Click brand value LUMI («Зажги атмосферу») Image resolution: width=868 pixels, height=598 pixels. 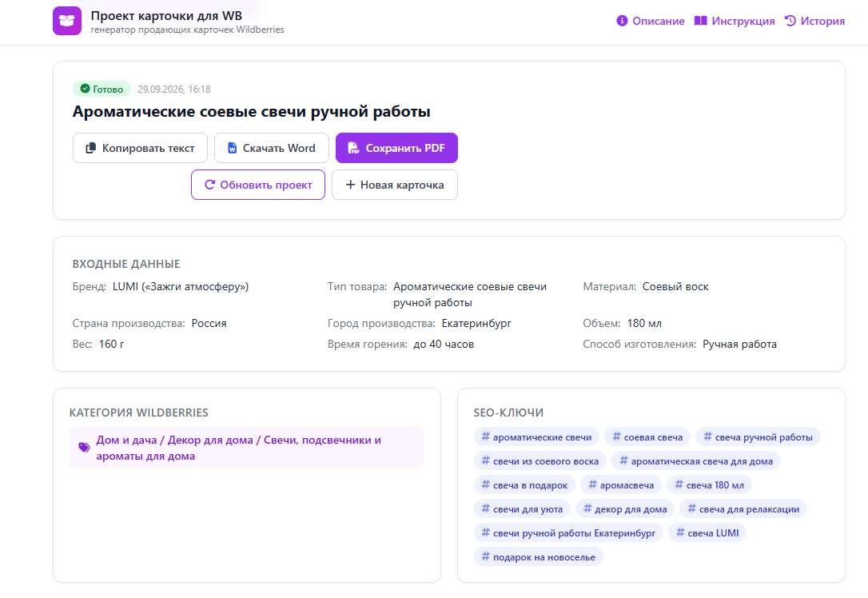point(181,287)
